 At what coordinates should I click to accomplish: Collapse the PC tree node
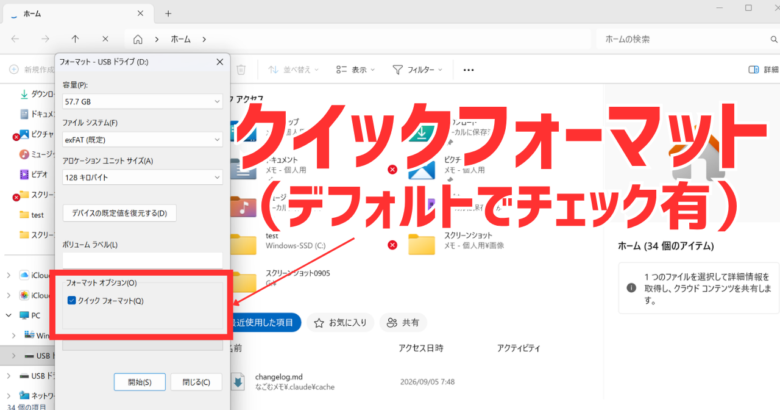coord(8,315)
